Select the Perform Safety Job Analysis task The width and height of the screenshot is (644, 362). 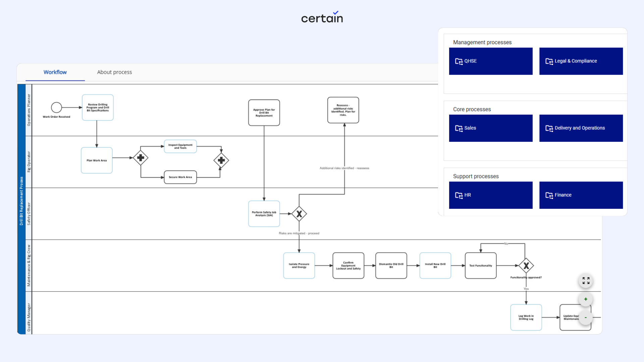tap(264, 214)
